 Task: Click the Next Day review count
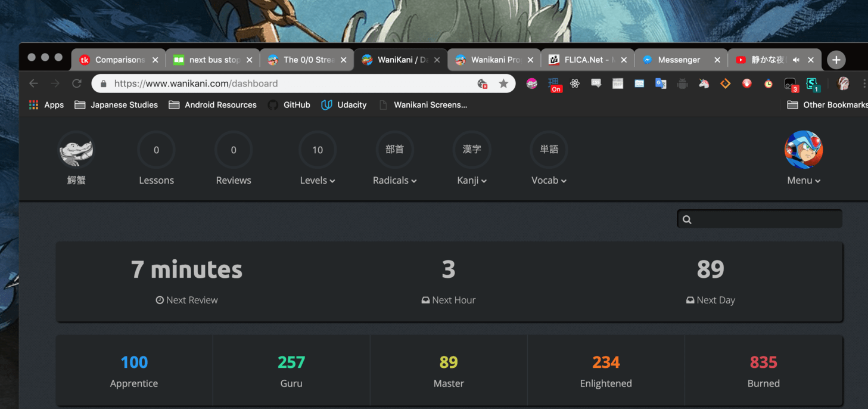point(710,269)
